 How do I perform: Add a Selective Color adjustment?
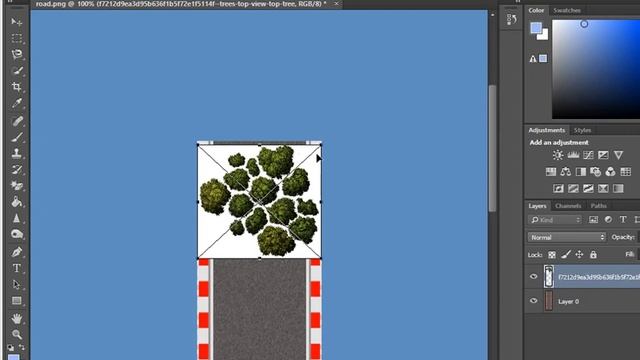pyautogui.click(x=603, y=189)
